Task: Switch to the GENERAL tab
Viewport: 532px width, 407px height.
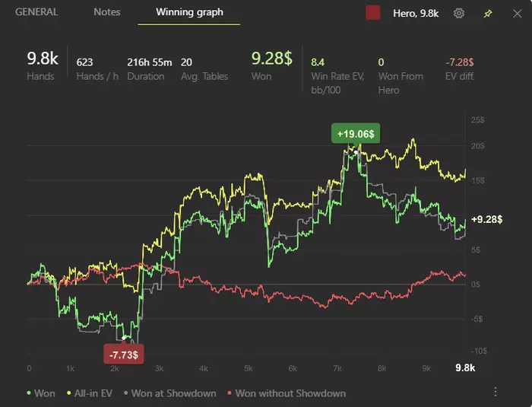Action: pyautogui.click(x=36, y=12)
